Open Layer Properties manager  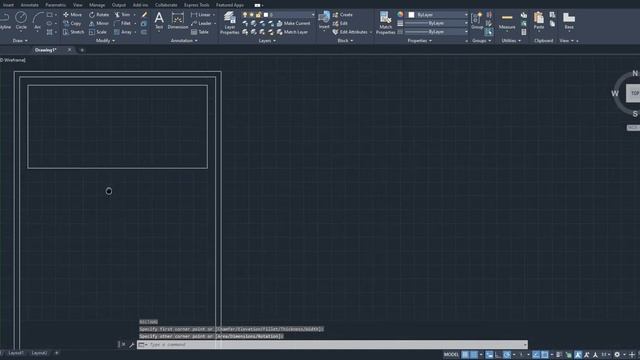coord(229,23)
